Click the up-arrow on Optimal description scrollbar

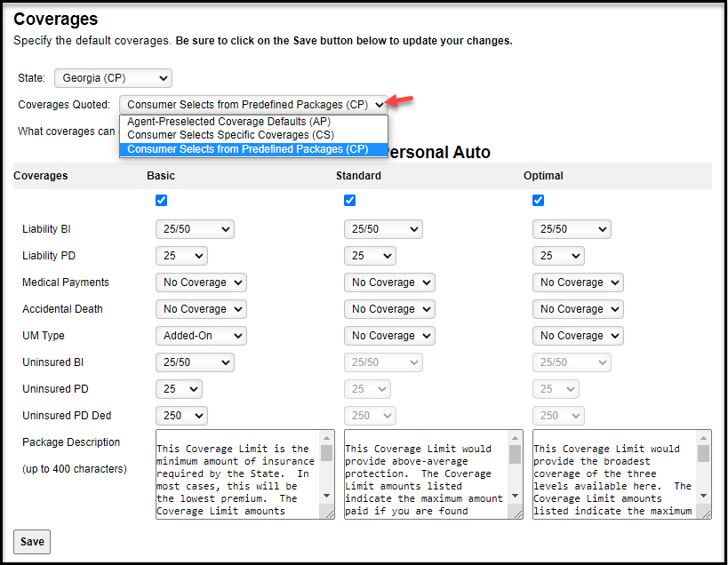[705, 438]
